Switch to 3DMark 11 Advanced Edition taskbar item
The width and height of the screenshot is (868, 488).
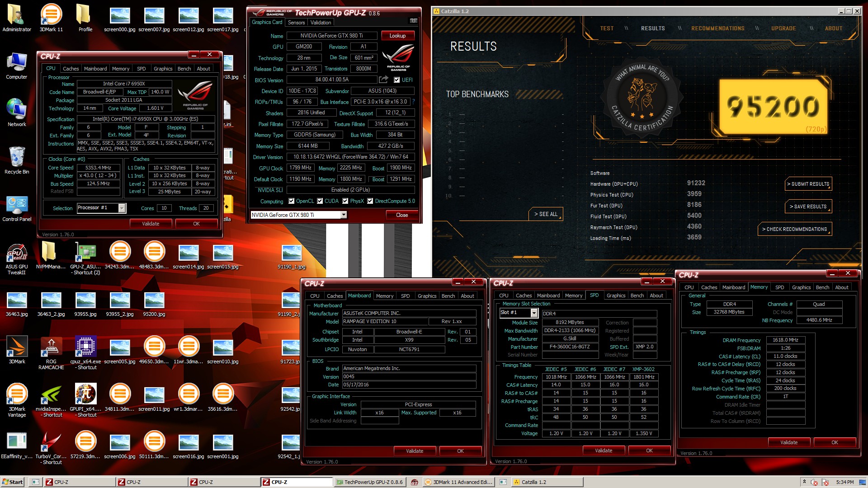coord(459,482)
